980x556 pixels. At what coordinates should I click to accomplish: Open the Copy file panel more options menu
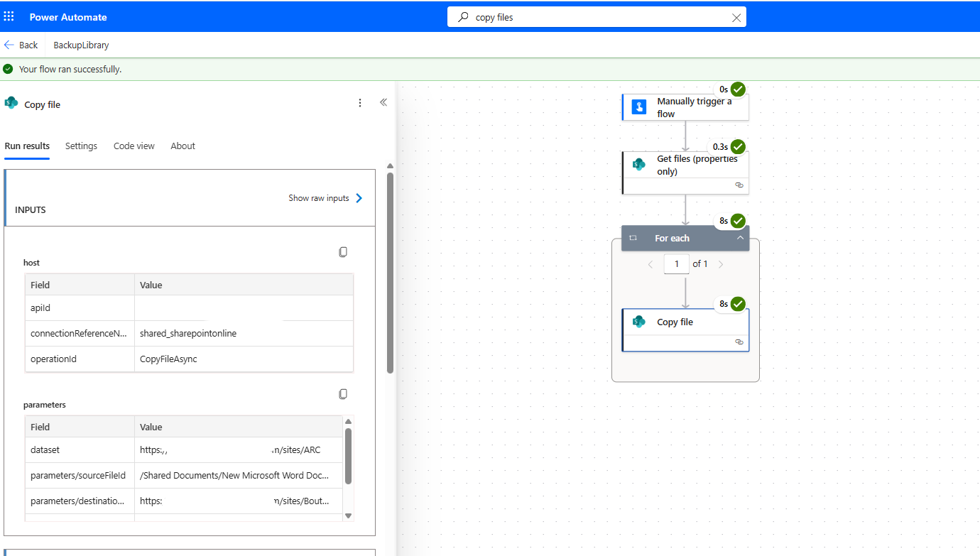(360, 103)
